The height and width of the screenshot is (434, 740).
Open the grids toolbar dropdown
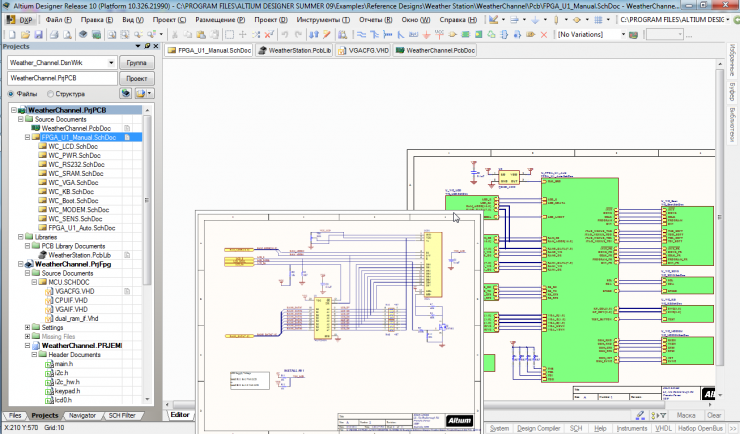click(608, 20)
